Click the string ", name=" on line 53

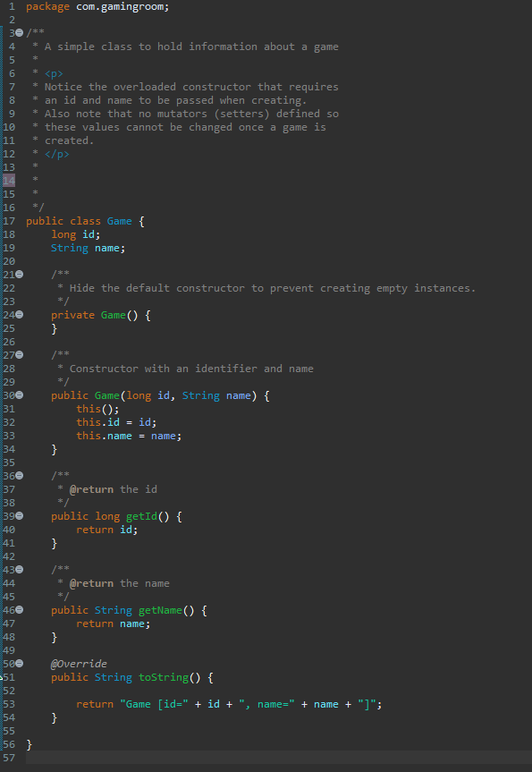point(266,704)
